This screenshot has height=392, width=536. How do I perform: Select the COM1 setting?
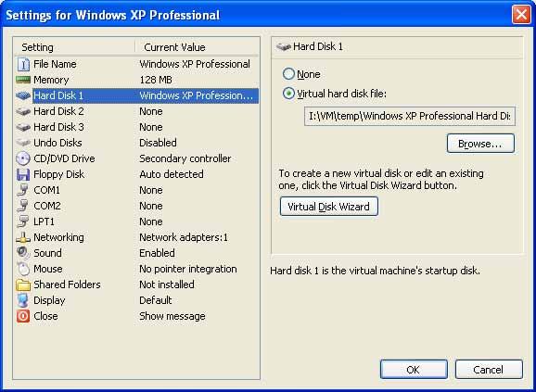136,190
